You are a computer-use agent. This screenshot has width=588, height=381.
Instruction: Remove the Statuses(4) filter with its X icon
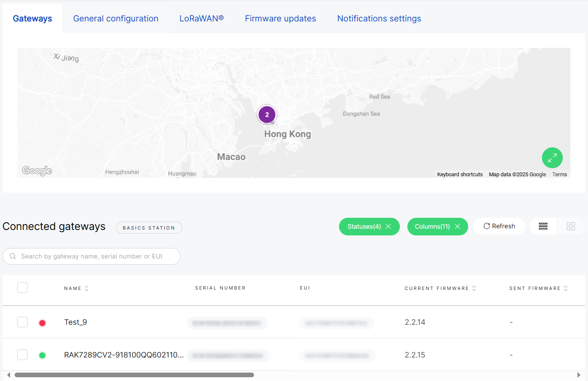(388, 226)
